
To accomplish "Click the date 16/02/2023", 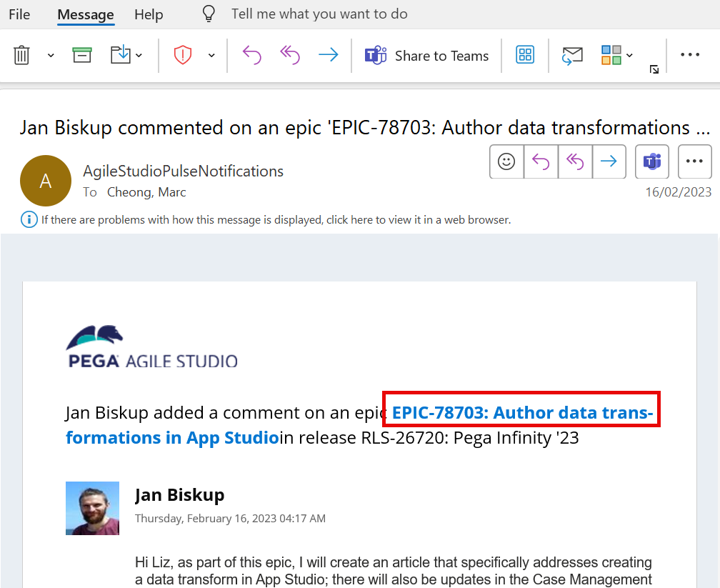I will click(x=679, y=192).
